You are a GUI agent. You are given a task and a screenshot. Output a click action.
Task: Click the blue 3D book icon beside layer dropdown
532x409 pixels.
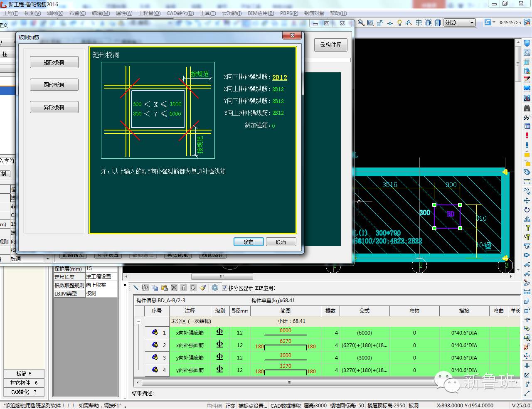(x=438, y=23)
